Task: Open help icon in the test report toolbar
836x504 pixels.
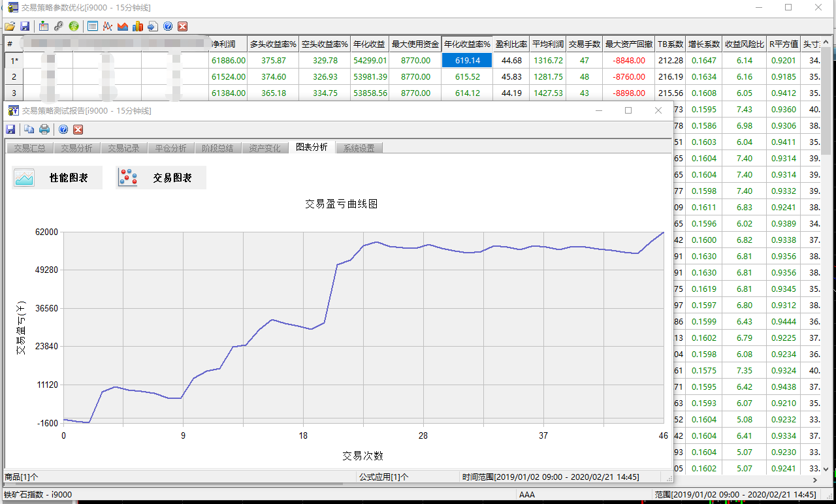Action: pos(63,129)
